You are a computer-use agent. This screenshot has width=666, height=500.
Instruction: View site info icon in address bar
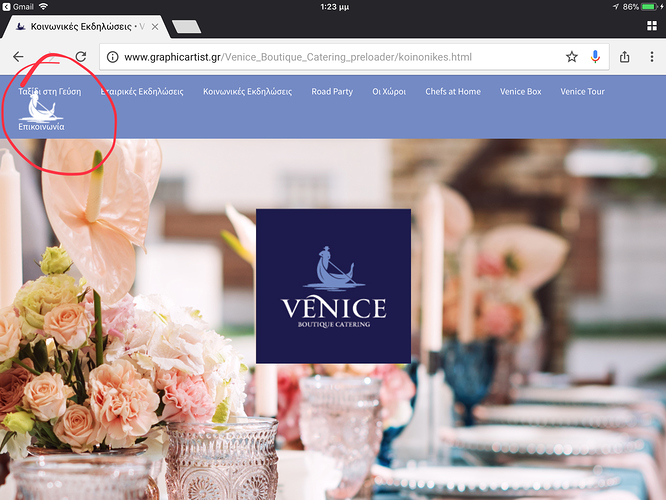[x=112, y=57]
